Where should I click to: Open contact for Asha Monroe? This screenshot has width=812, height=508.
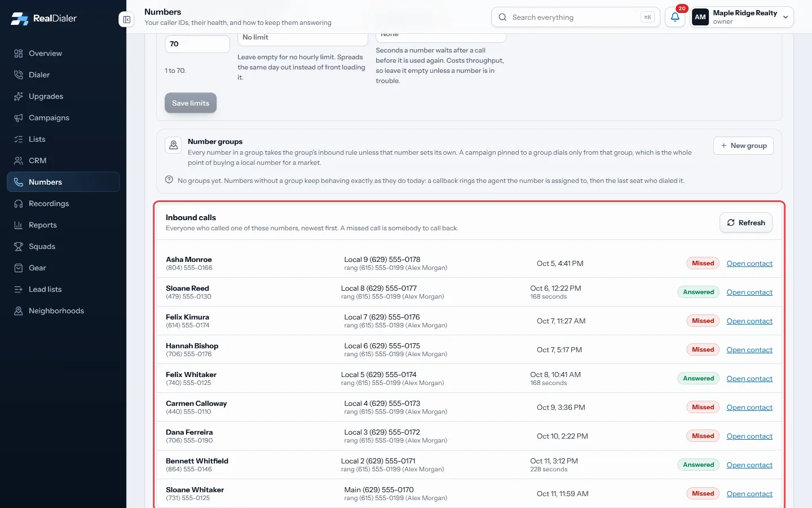(x=749, y=264)
